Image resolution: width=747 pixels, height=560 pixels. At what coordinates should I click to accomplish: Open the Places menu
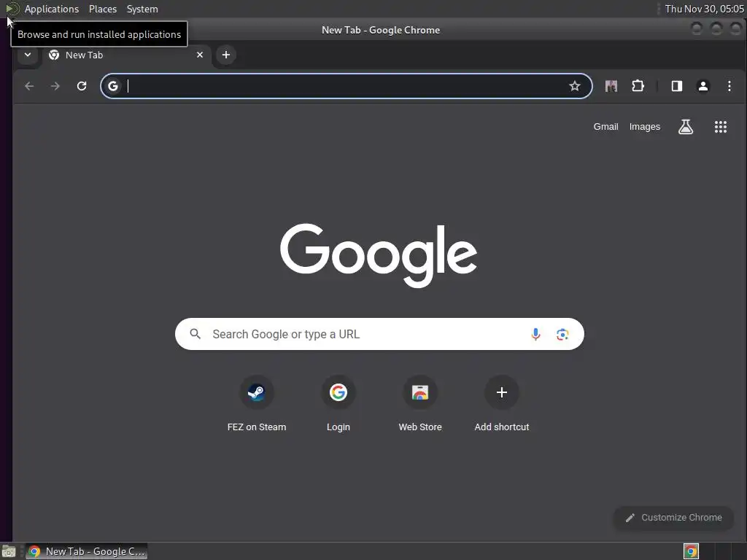(x=102, y=9)
